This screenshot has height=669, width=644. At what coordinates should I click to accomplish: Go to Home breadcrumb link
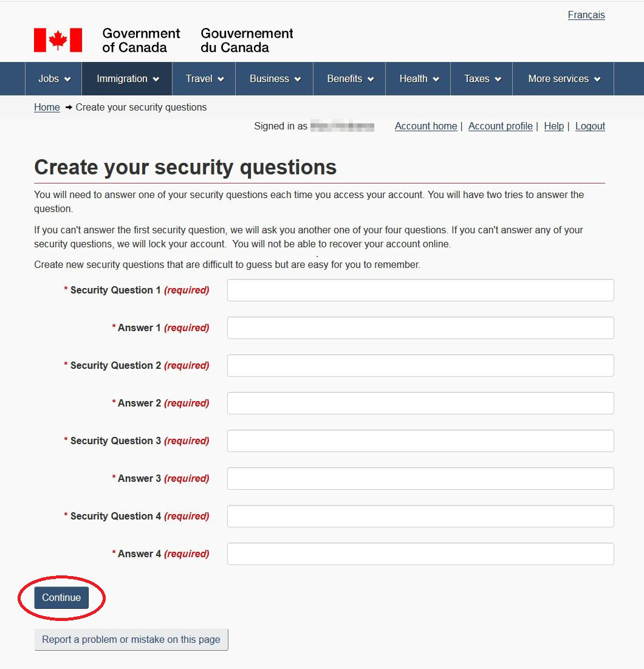click(47, 107)
